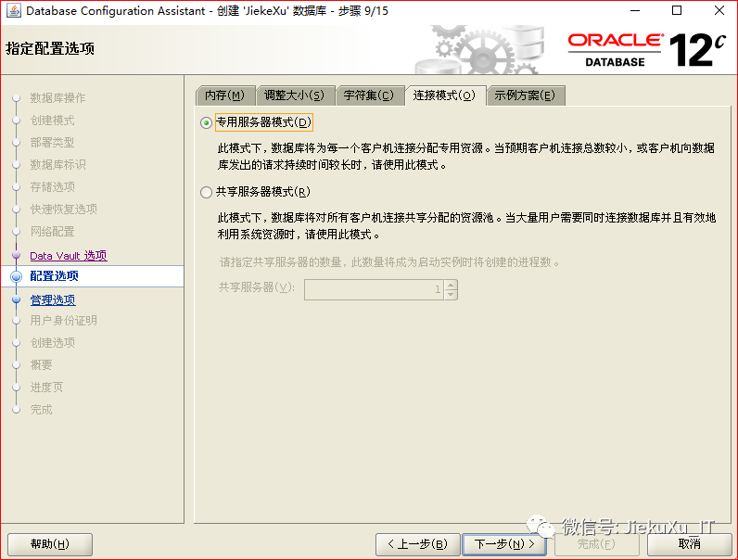Close the Database Configuration Assistant window
The height and width of the screenshot is (560, 738).
coord(719,10)
